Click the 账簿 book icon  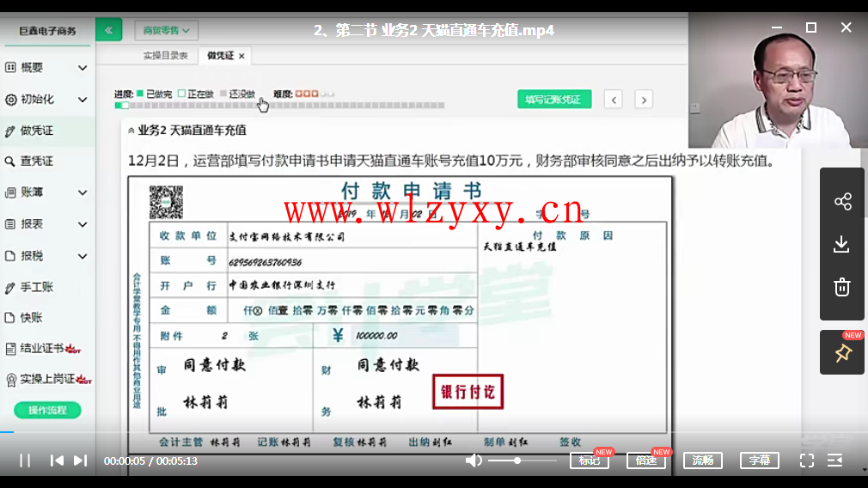[x=10, y=192]
